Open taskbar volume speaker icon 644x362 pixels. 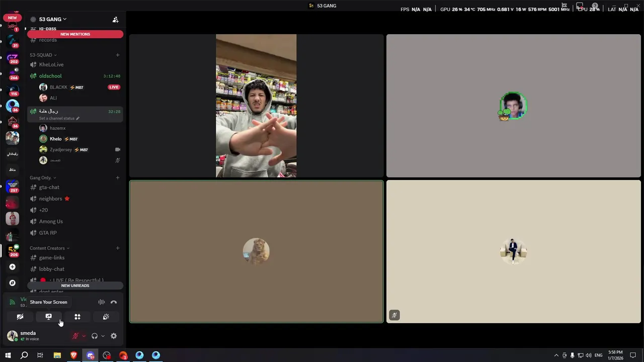point(589,355)
